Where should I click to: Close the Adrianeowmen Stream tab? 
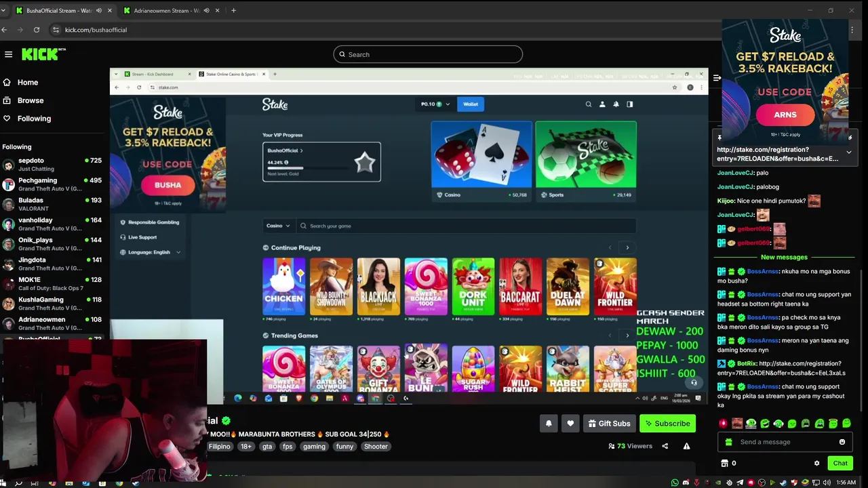coord(217,10)
